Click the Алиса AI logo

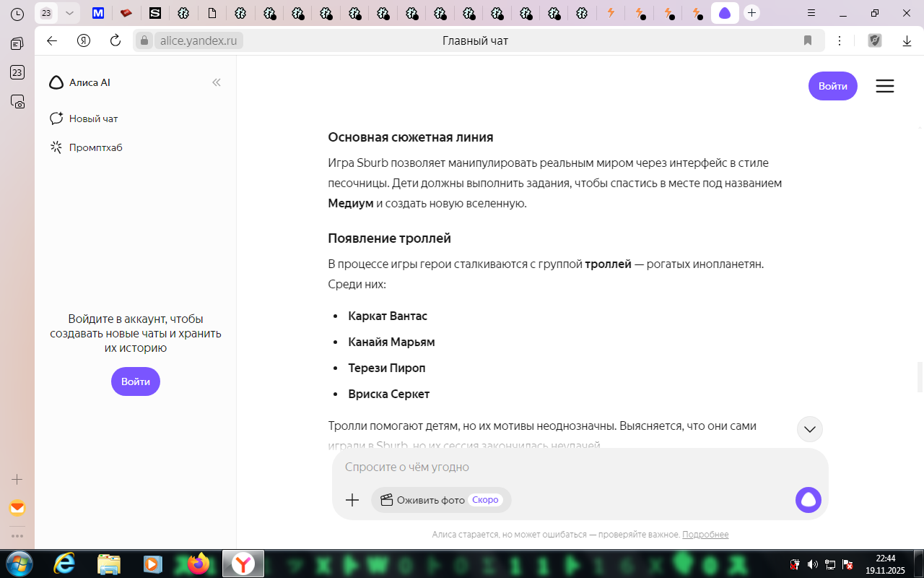tap(79, 82)
